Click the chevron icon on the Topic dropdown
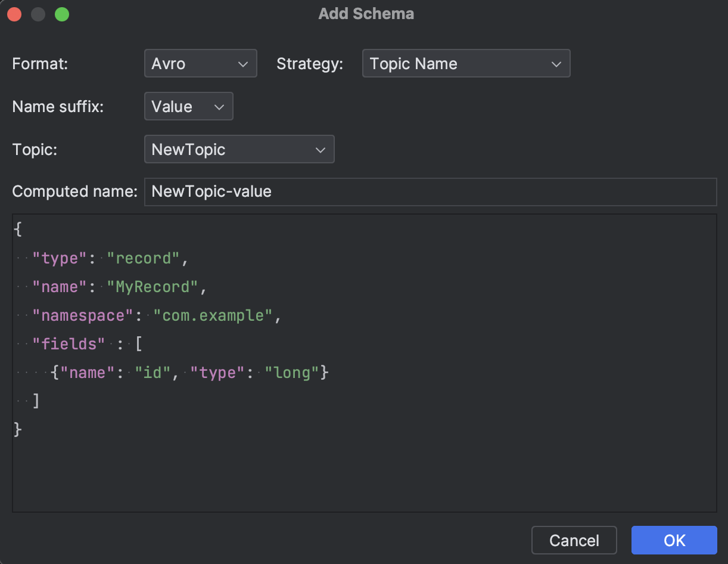 [x=321, y=149]
